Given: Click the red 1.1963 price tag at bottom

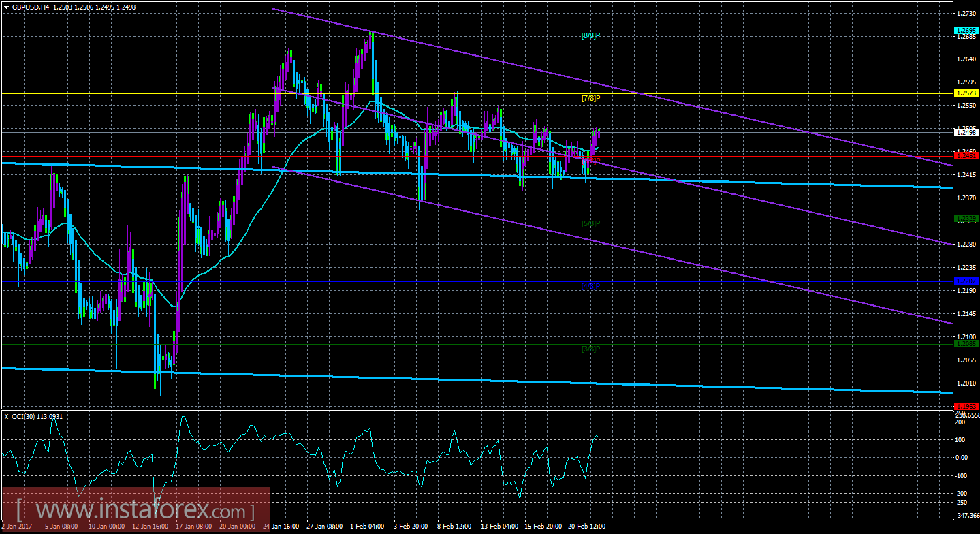Looking at the screenshot, I should pos(966,406).
